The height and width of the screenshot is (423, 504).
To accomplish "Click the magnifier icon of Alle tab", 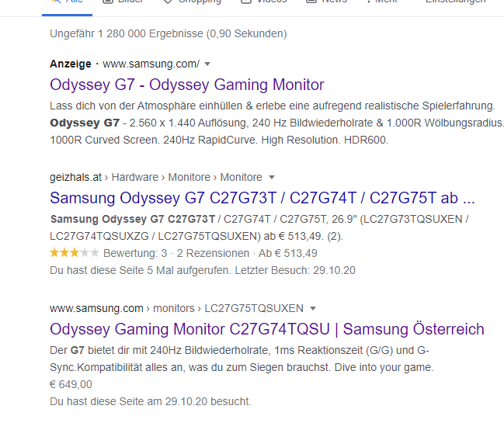I will click(x=56, y=2).
